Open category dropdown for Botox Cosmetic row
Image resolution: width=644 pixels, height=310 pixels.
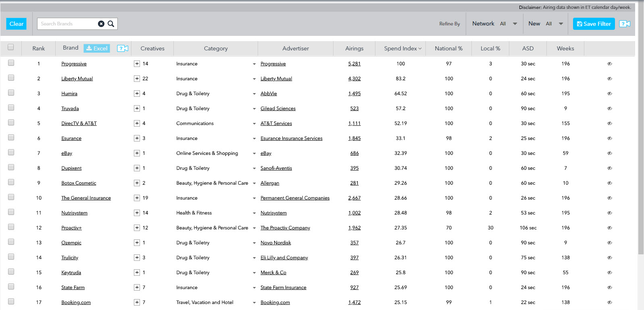click(x=254, y=183)
